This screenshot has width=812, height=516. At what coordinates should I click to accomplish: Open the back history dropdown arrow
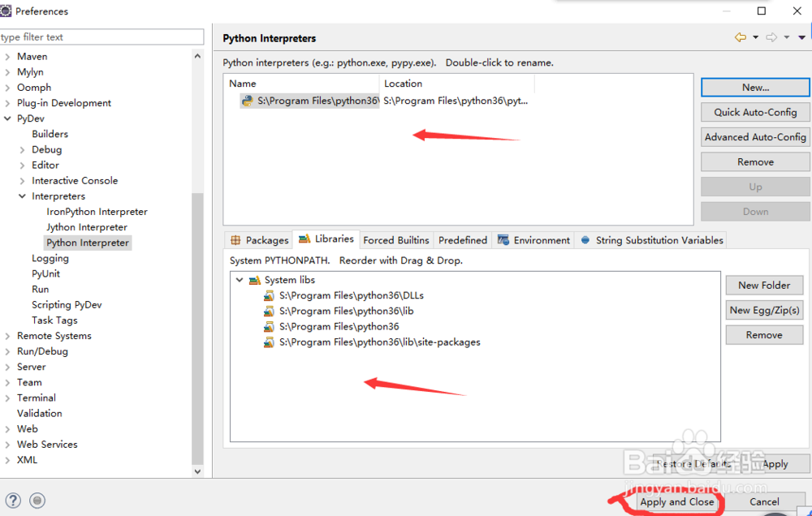[x=755, y=37]
